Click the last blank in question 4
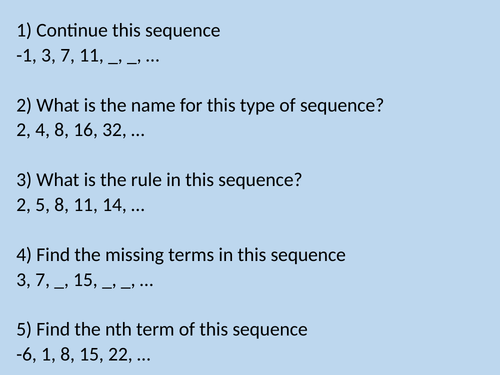500x375 pixels. pos(126,286)
